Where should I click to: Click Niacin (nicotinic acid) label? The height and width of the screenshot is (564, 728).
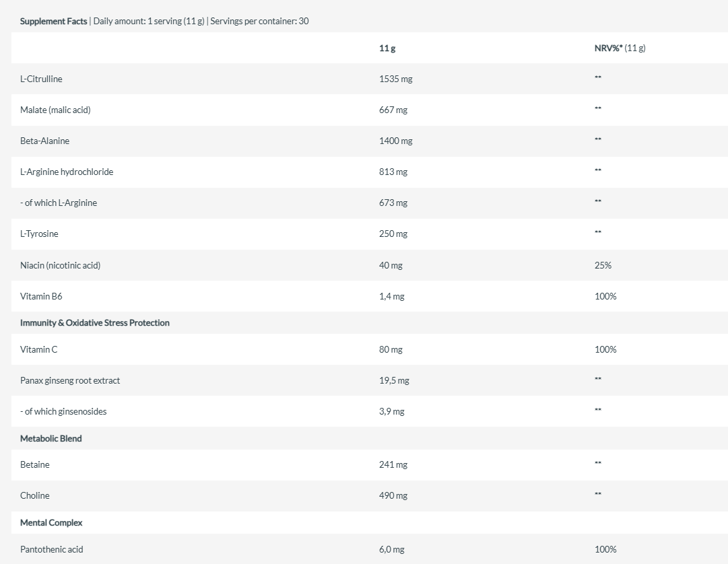61,265
